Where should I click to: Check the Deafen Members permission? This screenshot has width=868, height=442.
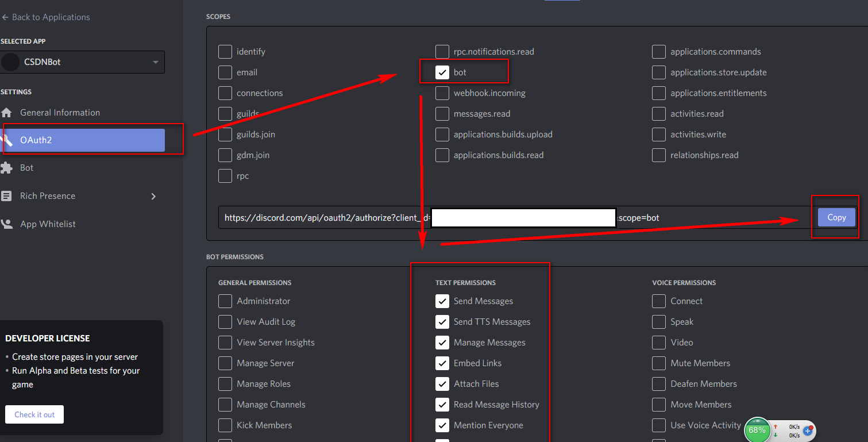(x=659, y=384)
